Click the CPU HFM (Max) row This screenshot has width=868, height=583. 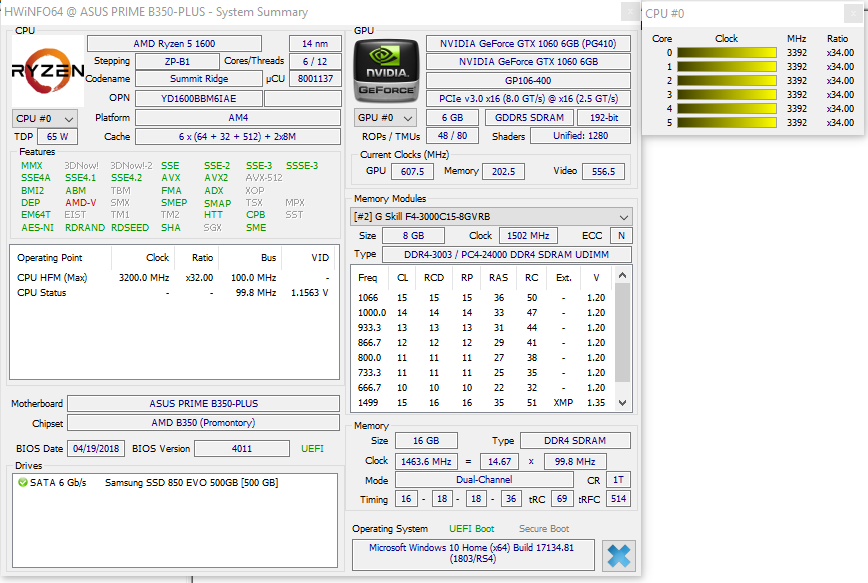pyautogui.click(x=173, y=277)
